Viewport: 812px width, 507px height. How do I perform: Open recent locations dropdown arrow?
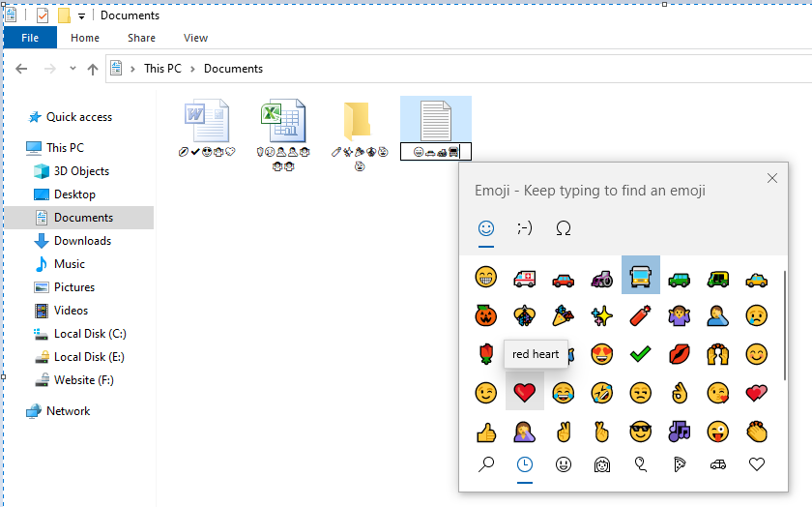pos(72,69)
